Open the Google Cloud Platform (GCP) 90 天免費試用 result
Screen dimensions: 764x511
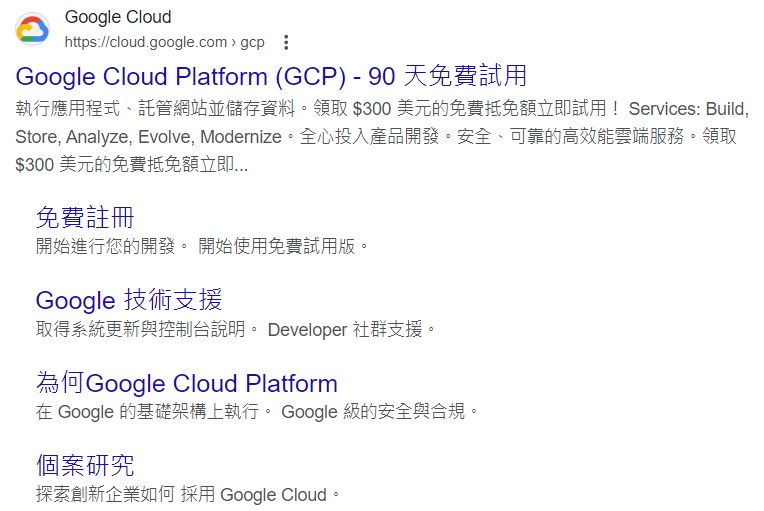[271, 76]
